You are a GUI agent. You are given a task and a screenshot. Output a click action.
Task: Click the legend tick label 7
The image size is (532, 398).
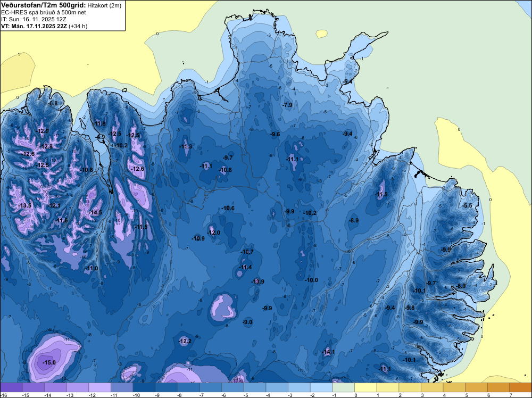click(511, 395)
